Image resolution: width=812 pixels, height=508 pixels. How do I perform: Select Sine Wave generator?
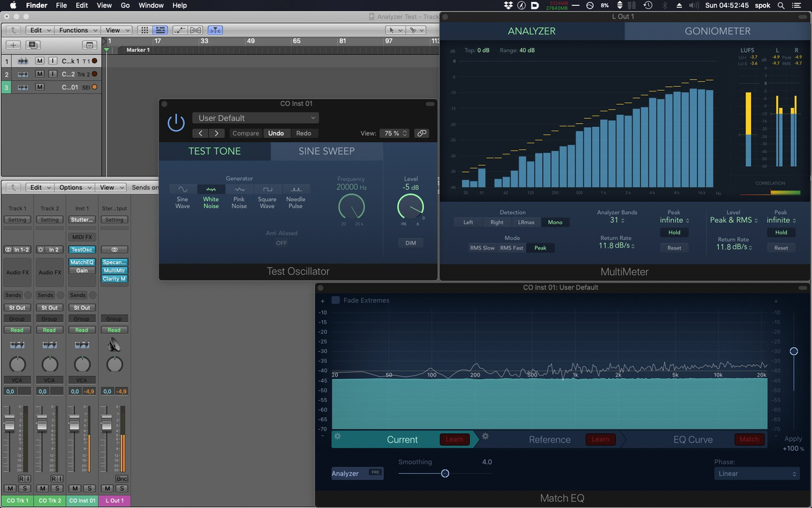(183, 189)
